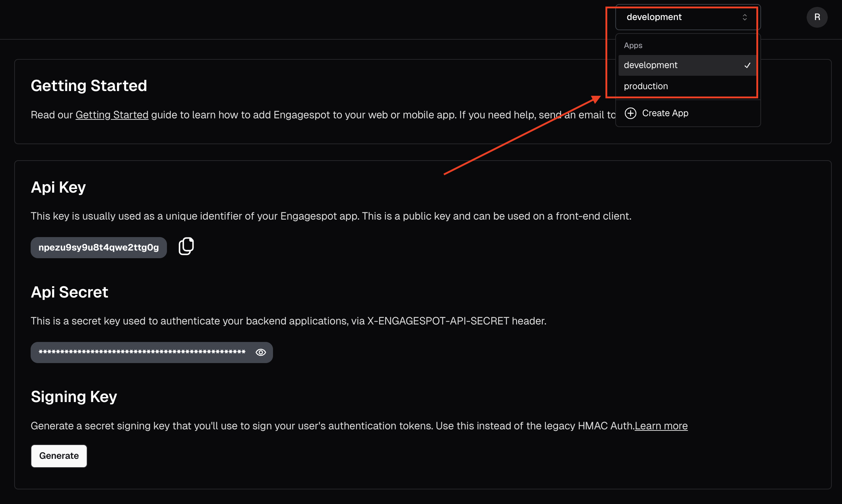
Task: Generate a new signing key
Action: tap(59, 456)
